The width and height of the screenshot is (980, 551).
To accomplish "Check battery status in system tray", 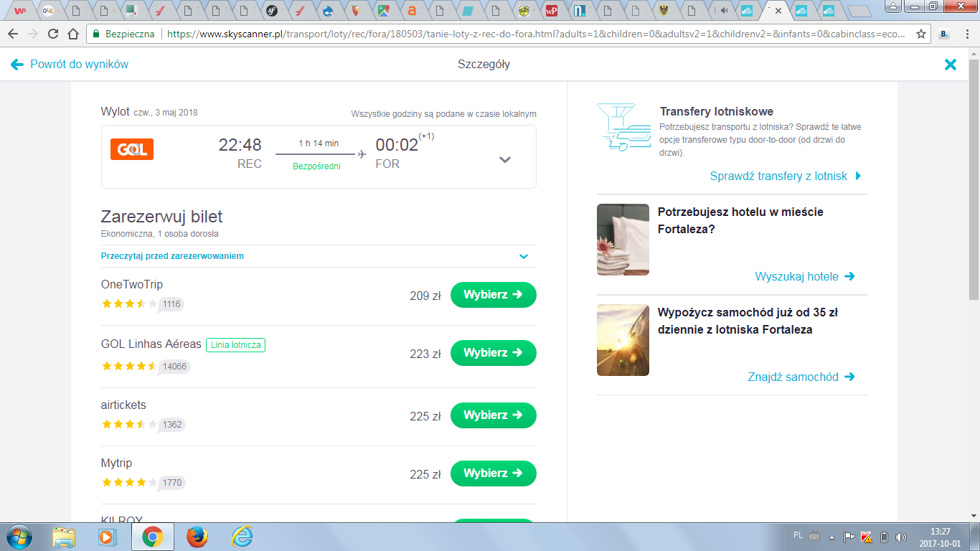I will pos(884,537).
